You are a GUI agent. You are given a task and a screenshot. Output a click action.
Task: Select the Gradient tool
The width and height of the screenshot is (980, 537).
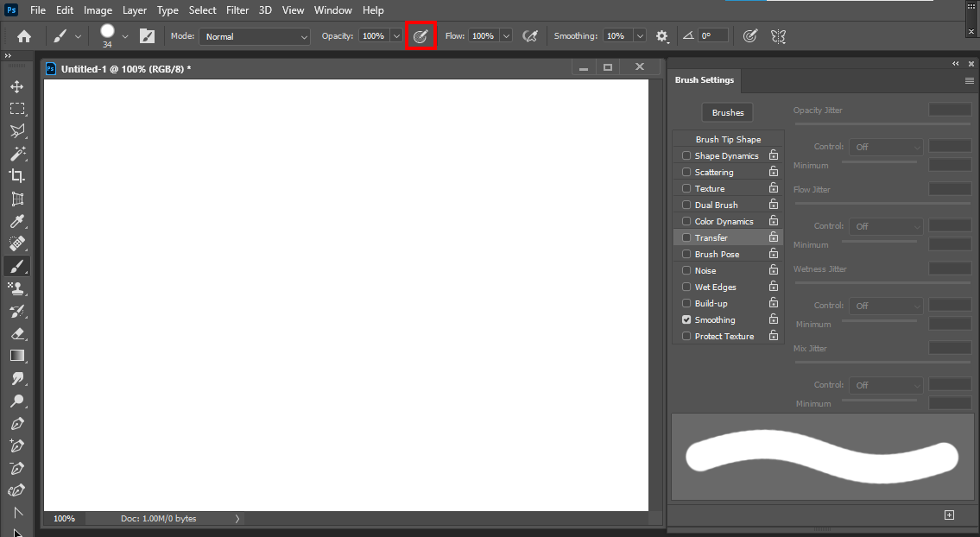click(17, 356)
